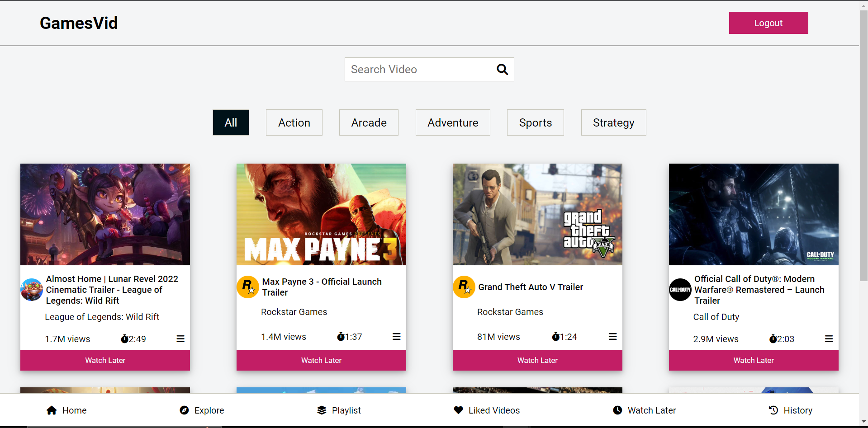Go to Home in bottom navigation

pos(66,410)
